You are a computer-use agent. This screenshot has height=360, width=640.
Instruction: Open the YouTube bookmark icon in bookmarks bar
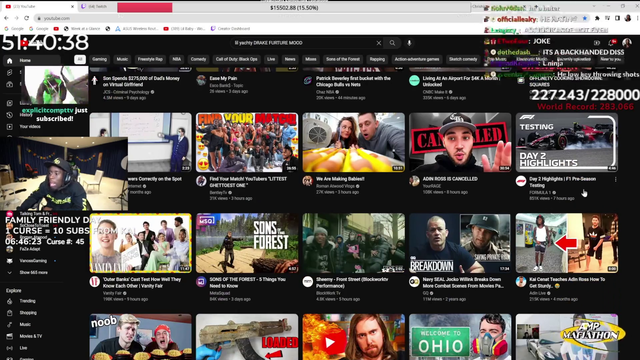pyautogui.click(x=56, y=29)
